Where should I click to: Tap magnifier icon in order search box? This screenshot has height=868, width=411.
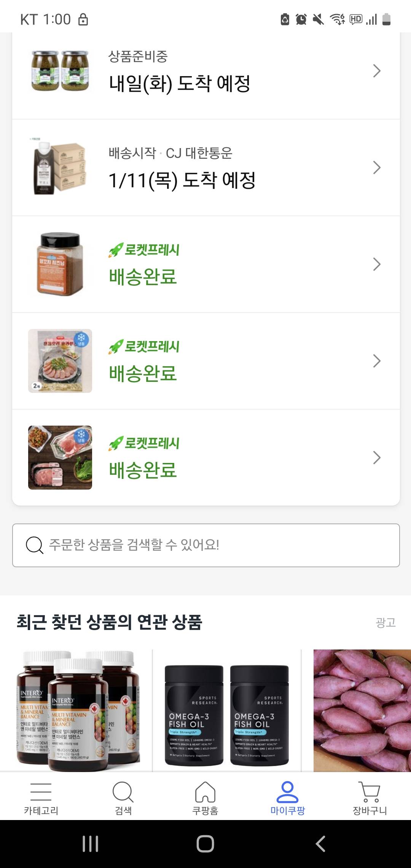(34, 545)
